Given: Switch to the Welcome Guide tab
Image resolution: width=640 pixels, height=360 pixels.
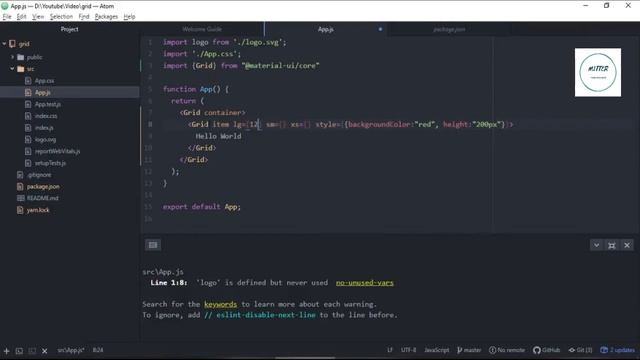Looking at the screenshot, I should click(x=202, y=29).
